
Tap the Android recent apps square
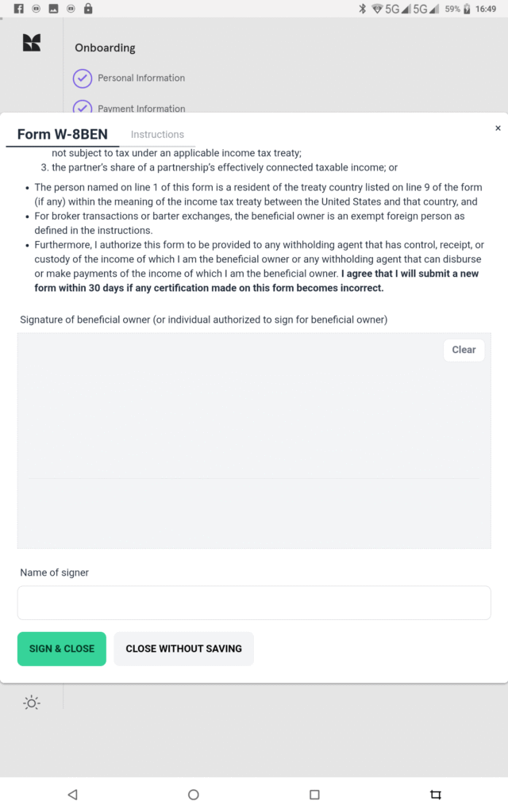point(314,794)
